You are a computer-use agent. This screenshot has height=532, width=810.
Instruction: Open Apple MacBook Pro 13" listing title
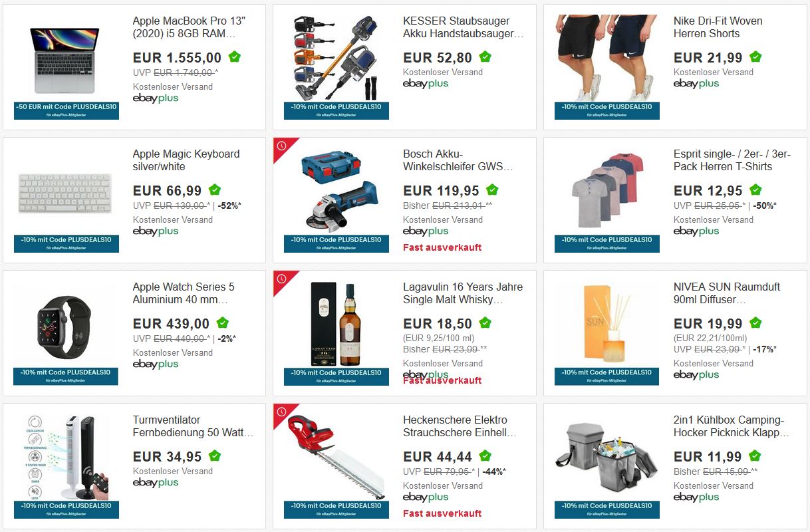point(184,27)
